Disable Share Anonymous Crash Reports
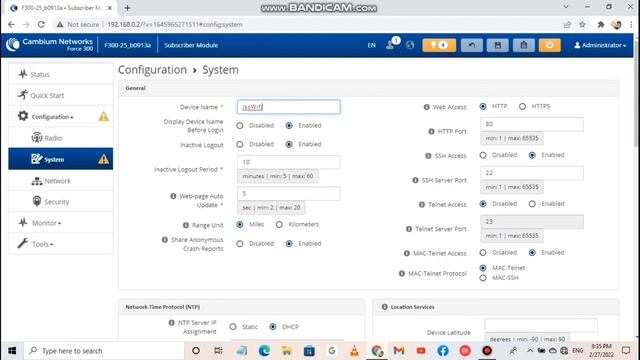 coord(240,244)
